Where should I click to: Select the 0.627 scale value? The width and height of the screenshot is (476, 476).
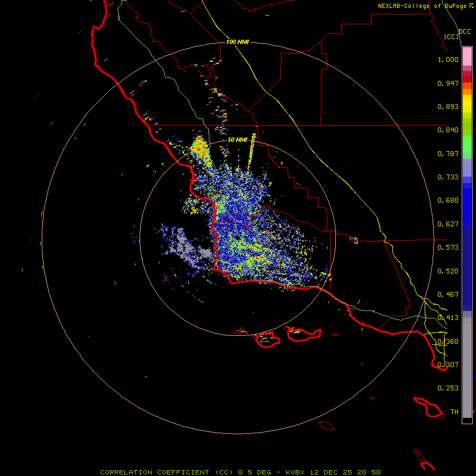click(x=448, y=224)
